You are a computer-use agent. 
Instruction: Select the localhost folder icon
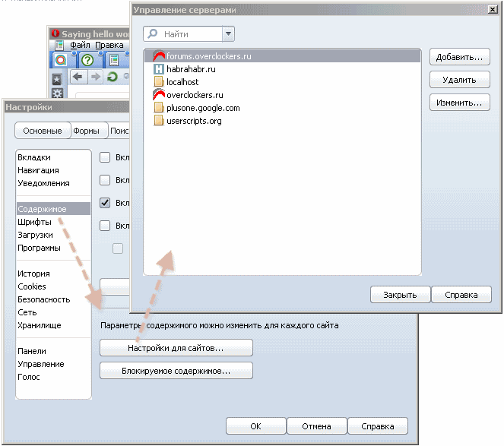(x=159, y=82)
